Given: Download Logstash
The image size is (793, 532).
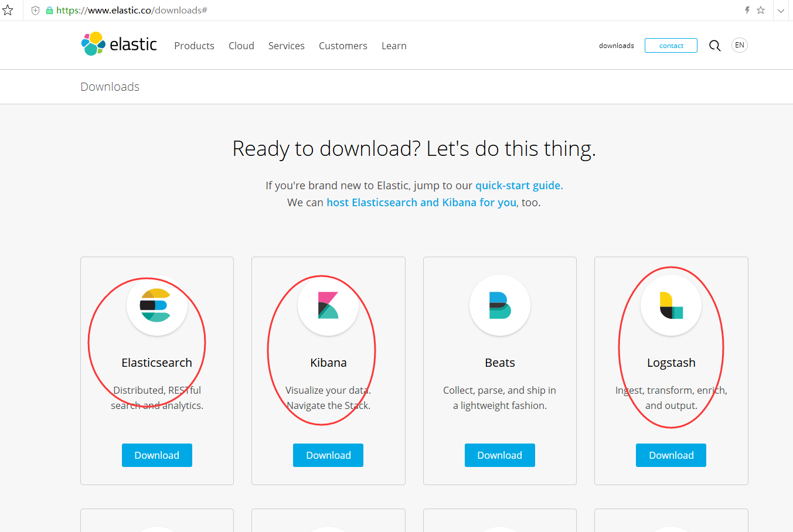Looking at the screenshot, I should click(x=671, y=455).
